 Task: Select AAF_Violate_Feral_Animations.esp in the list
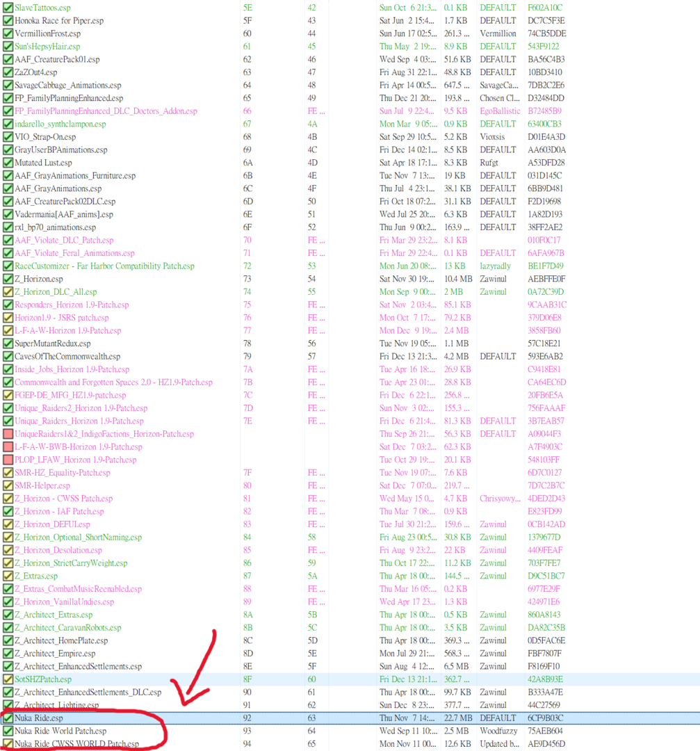(74, 253)
